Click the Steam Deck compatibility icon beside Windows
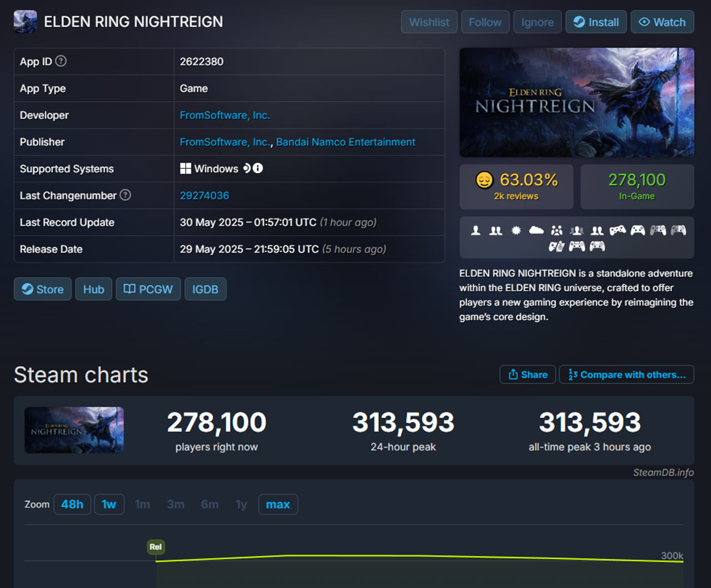 247,168
